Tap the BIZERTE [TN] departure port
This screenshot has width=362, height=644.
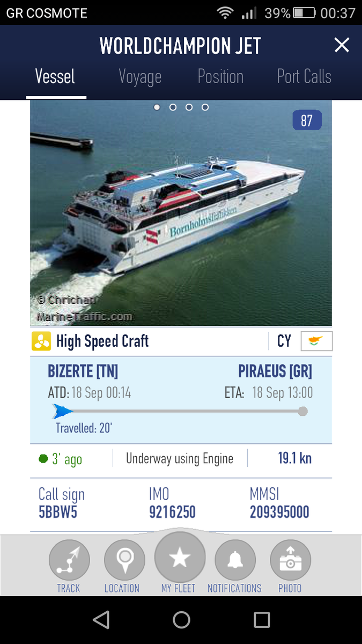[x=83, y=371]
